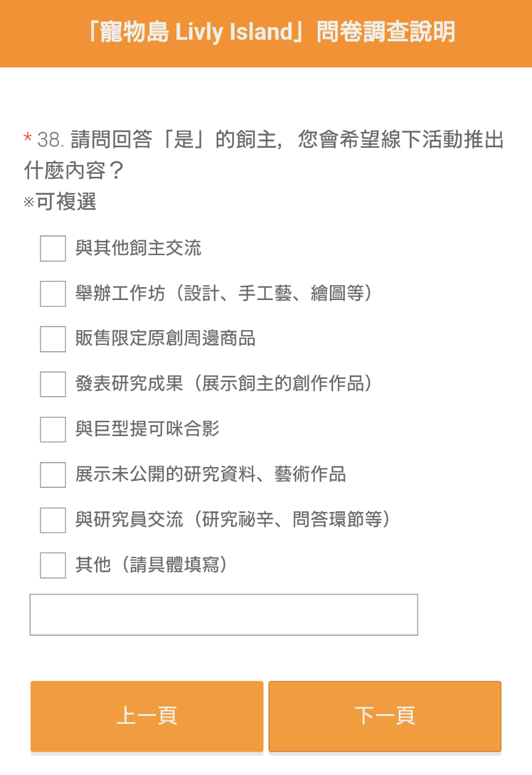This screenshot has height=775, width=532.
Task: Focus the text box under 其他 option
Action: 224,615
